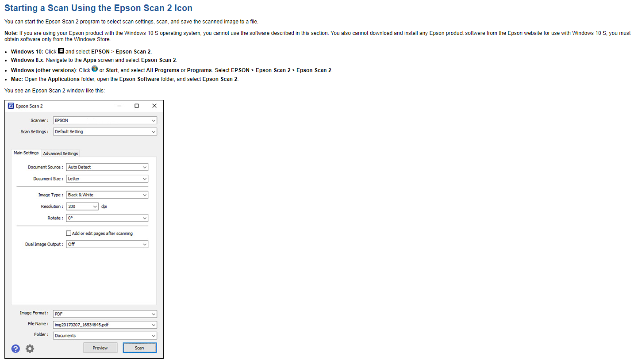Click the page heading Starting a Scan

point(98,8)
